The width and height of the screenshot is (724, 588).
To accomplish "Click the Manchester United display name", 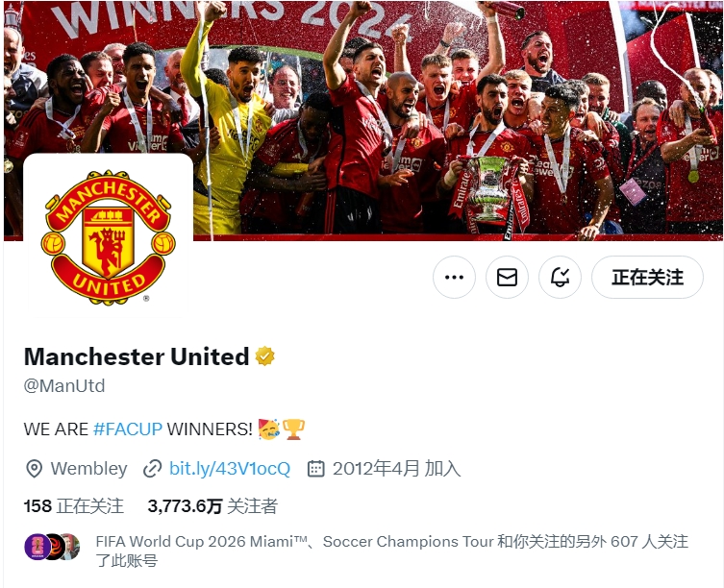I will pyautogui.click(x=137, y=356).
